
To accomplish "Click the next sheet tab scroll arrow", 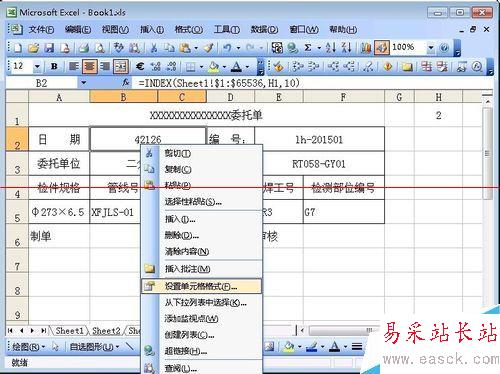I will pyautogui.click(x=32, y=331).
